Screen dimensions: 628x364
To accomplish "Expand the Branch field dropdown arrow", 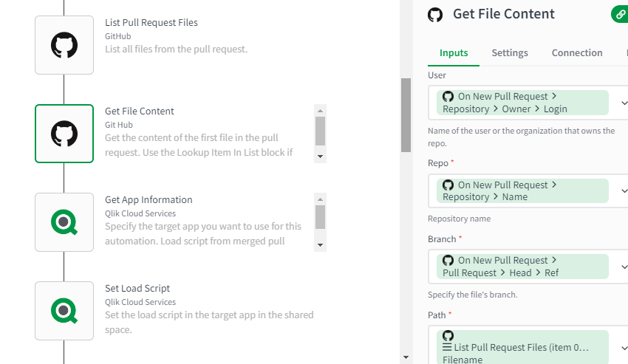I will (x=624, y=267).
